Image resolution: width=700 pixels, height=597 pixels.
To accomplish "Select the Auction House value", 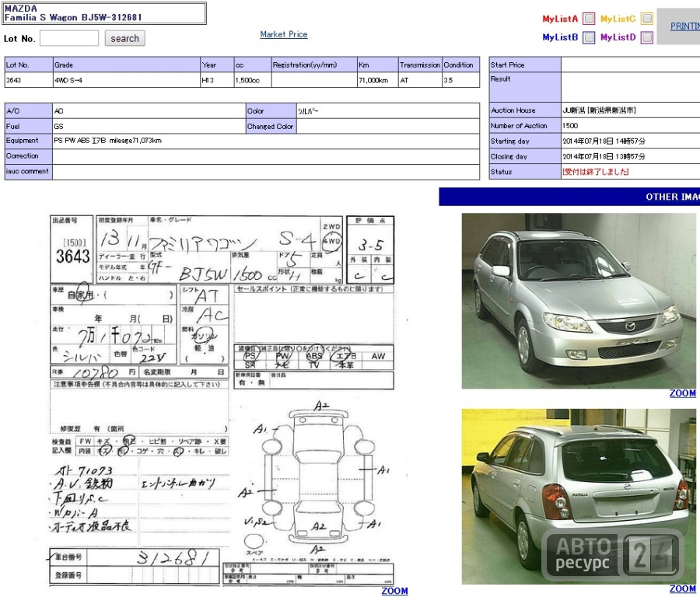I will point(599,110).
